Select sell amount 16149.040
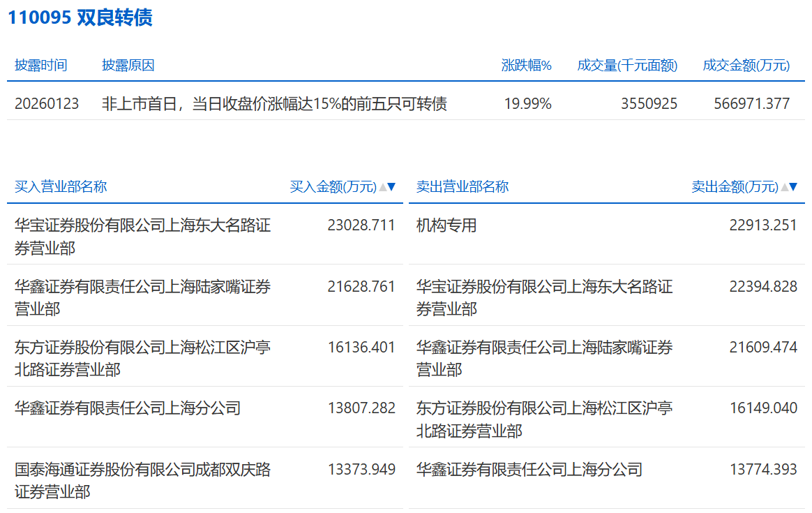Screen dimensions: 812x513 763,408
